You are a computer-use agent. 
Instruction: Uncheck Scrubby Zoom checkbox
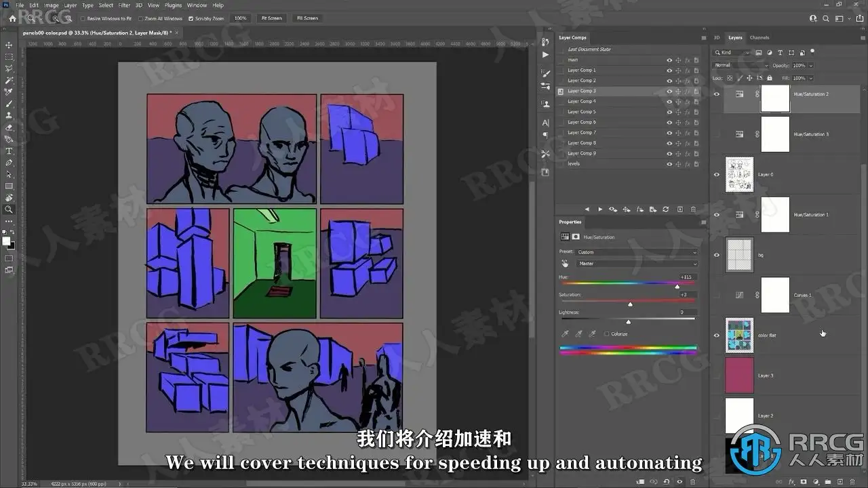191,18
